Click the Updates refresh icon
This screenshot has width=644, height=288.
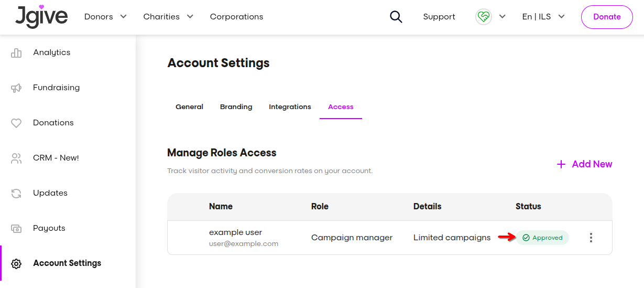(x=16, y=193)
